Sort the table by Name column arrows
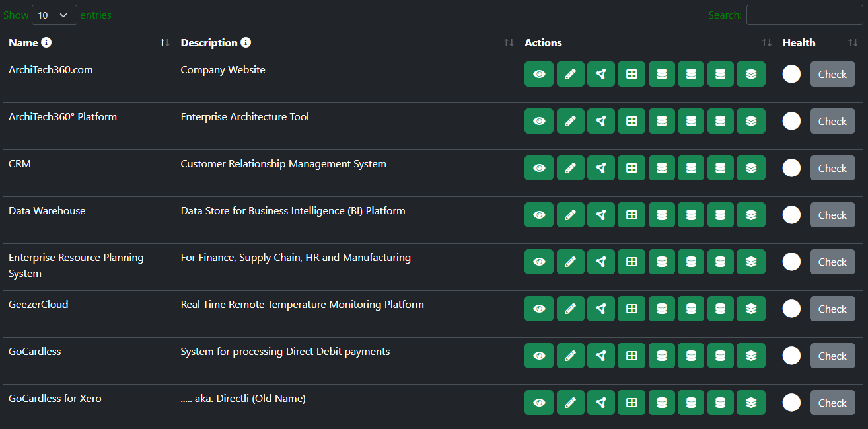Image resolution: width=868 pixels, height=429 pixels. (164, 42)
